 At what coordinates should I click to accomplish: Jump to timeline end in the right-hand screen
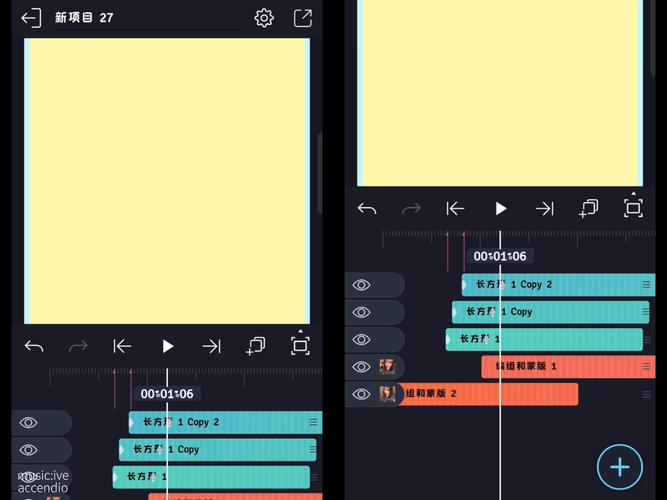click(x=544, y=209)
